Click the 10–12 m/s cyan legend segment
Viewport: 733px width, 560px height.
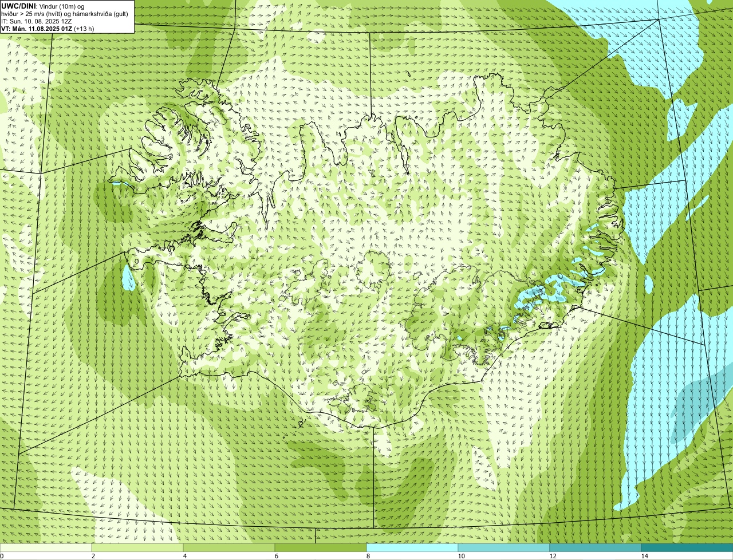[x=504, y=547]
